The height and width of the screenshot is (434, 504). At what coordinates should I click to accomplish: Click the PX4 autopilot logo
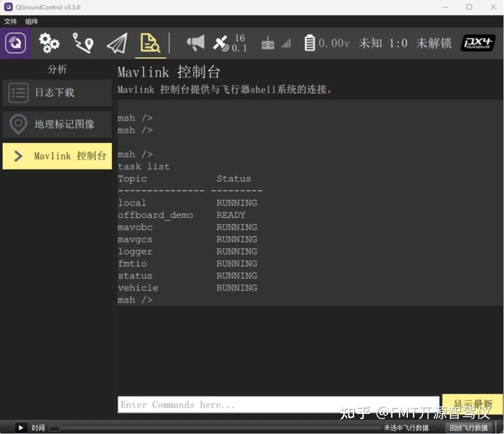pos(477,43)
